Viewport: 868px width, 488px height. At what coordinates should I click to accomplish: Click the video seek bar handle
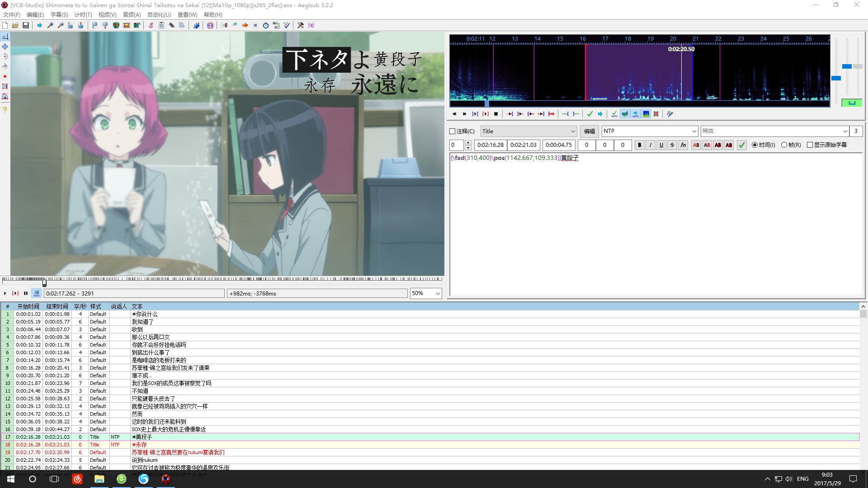[44, 283]
